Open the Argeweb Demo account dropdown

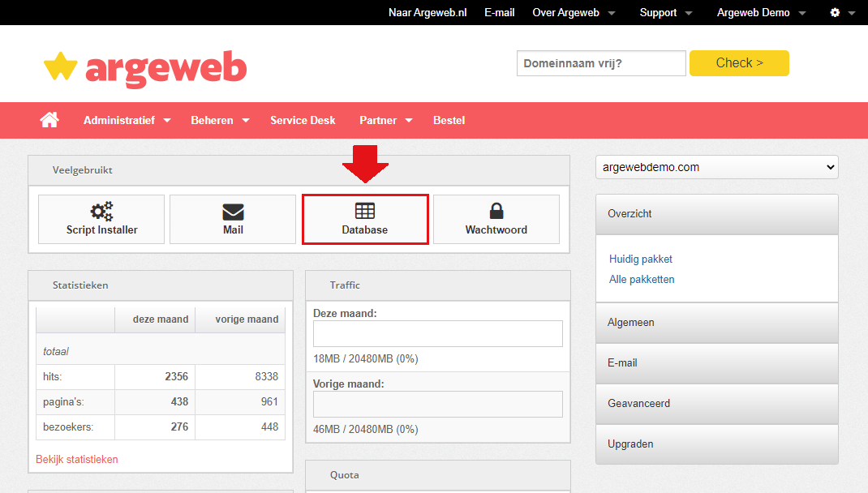point(761,12)
